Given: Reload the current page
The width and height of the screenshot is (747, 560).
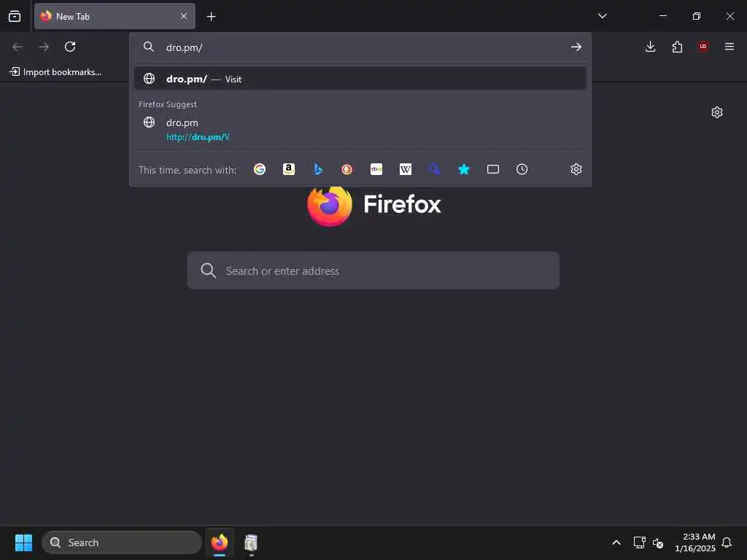Looking at the screenshot, I should pyautogui.click(x=70, y=47).
